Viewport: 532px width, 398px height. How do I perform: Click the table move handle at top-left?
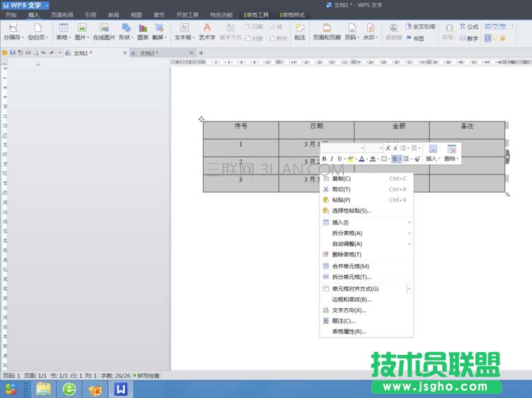pos(201,119)
